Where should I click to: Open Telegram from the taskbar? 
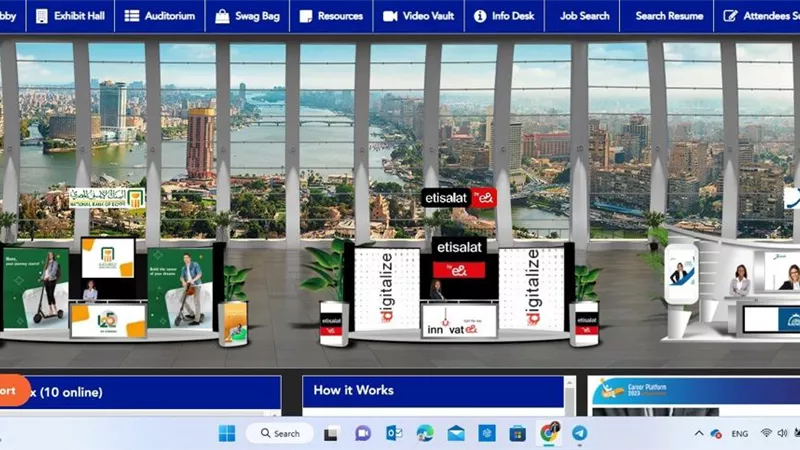[579, 433]
